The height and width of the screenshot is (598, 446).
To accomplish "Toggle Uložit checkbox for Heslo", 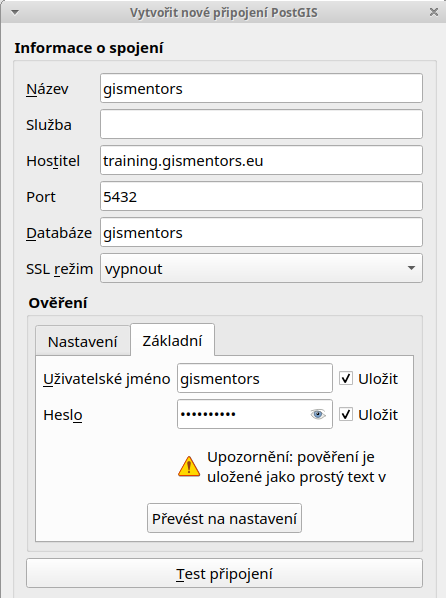I will click(346, 414).
